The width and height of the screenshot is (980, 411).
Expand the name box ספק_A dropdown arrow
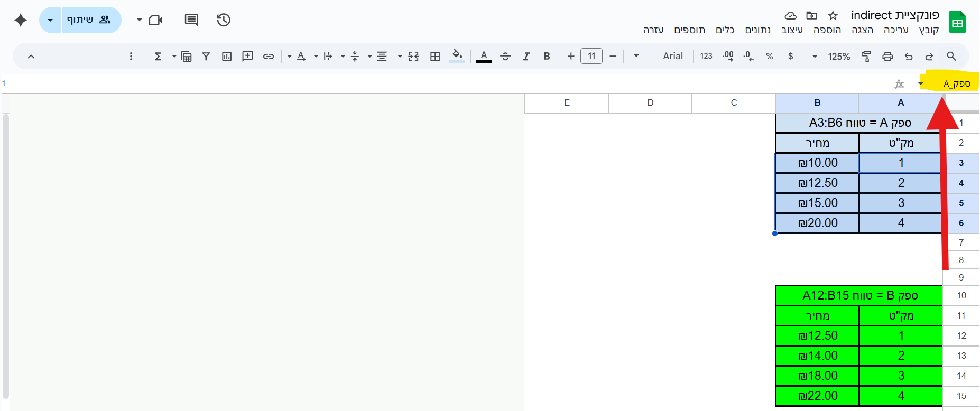point(921,83)
